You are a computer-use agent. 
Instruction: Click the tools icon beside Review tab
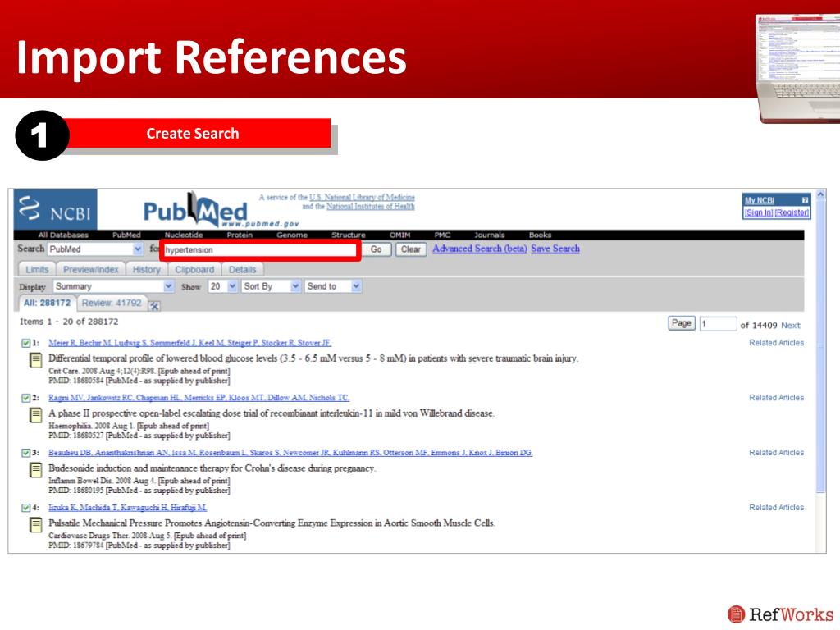[x=154, y=305]
